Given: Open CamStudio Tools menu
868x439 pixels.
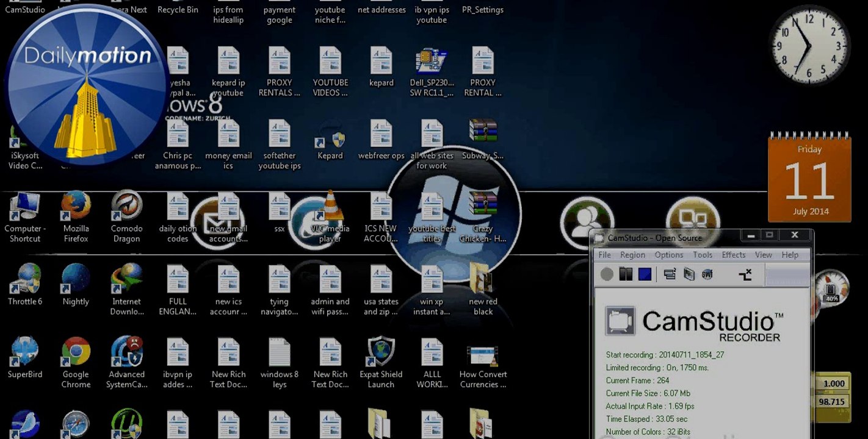Looking at the screenshot, I should [x=703, y=255].
